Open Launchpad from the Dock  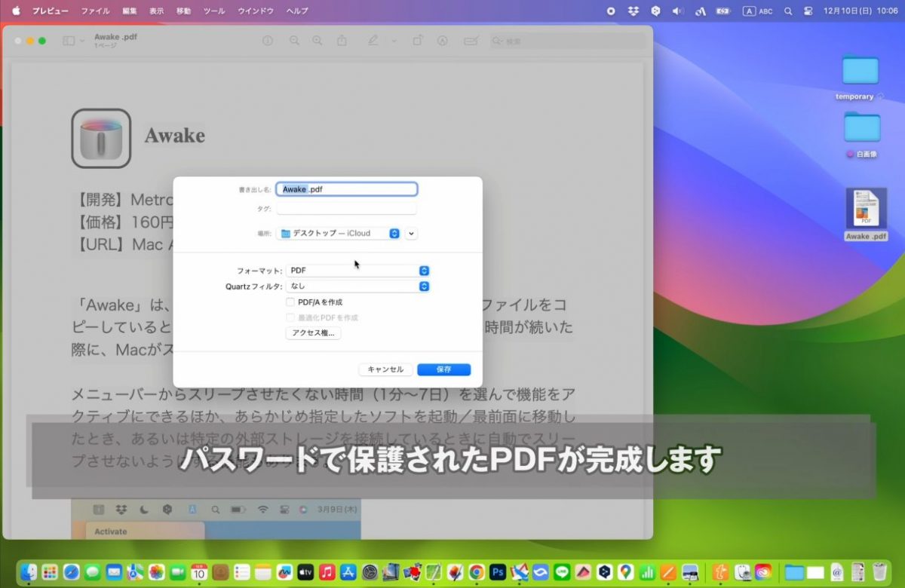[x=51, y=571]
